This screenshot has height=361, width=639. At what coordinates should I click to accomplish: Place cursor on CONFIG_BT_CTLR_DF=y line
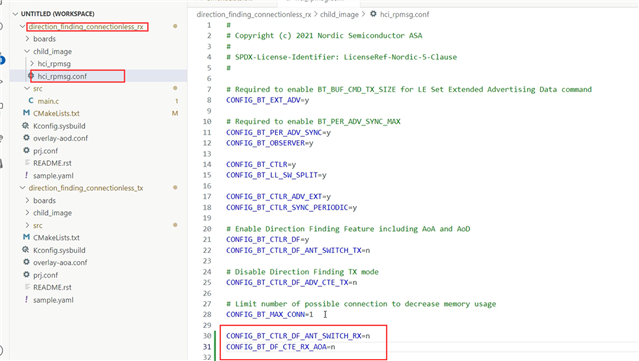tap(267, 239)
